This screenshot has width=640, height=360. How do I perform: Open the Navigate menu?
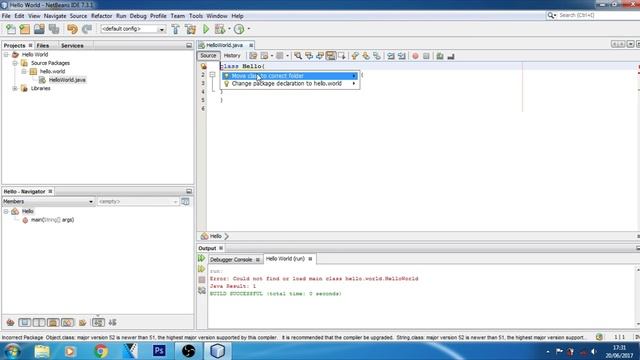click(x=55, y=16)
